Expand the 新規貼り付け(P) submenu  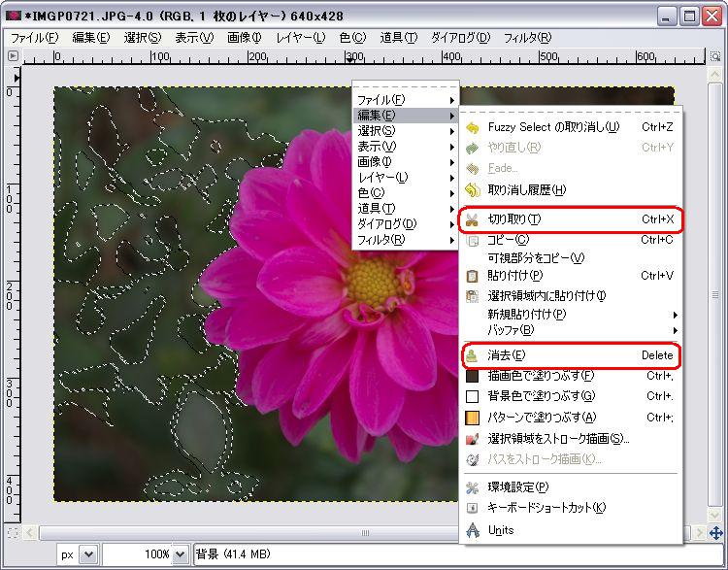(x=571, y=315)
